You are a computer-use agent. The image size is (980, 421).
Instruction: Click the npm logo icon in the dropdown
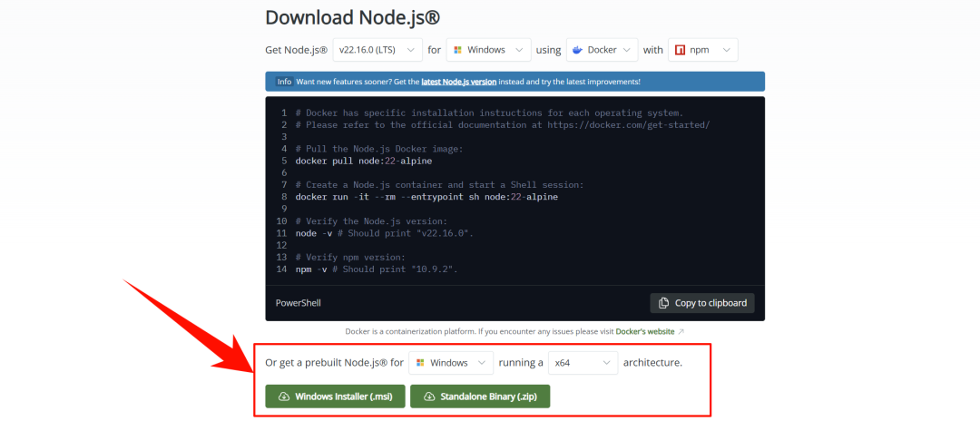(680, 50)
